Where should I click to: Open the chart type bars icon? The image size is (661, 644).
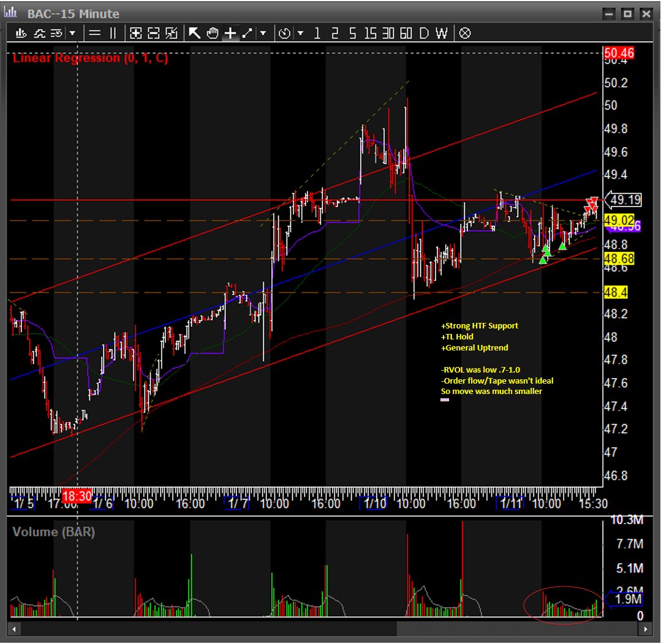coord(21,33)
